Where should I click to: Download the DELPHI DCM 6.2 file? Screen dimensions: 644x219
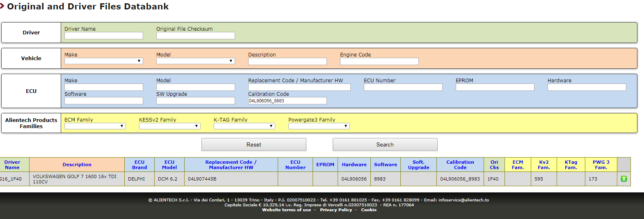tap(623, 179)
